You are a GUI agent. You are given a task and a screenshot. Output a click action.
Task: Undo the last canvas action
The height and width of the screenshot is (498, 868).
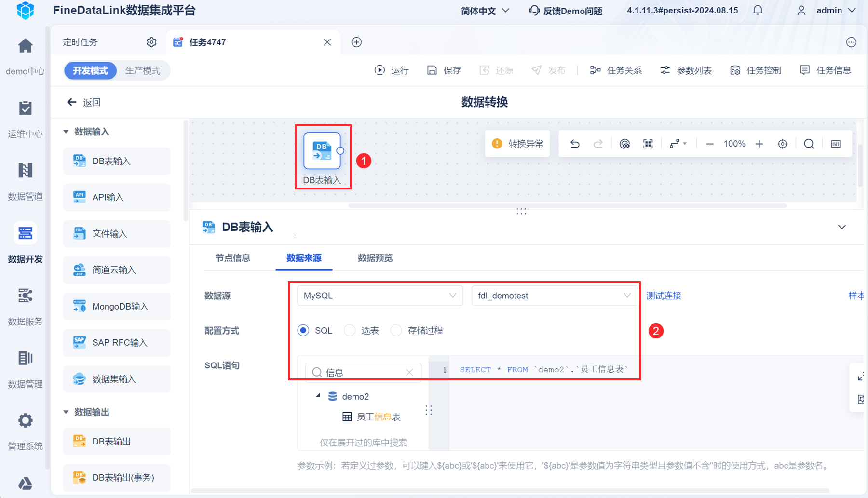[575, 144]
